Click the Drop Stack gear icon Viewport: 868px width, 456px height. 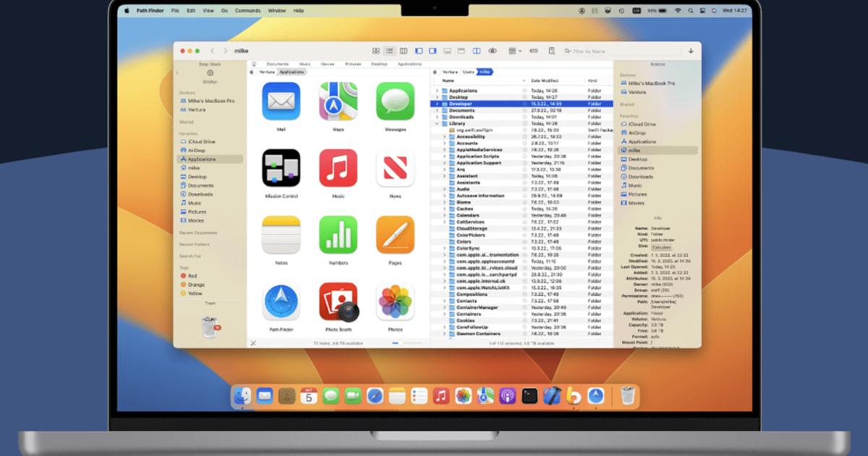click(x=210, y=72)
